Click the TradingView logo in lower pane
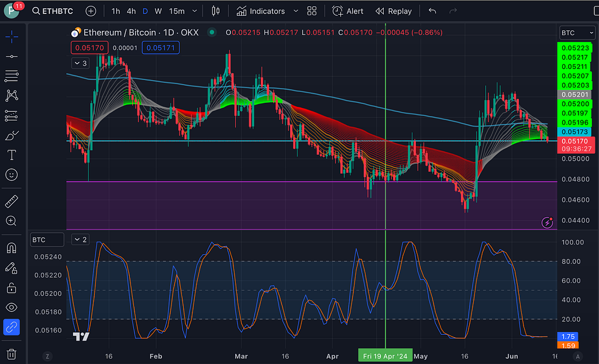The width and height of the screenshot is (599, 364). tap(81, 337)
